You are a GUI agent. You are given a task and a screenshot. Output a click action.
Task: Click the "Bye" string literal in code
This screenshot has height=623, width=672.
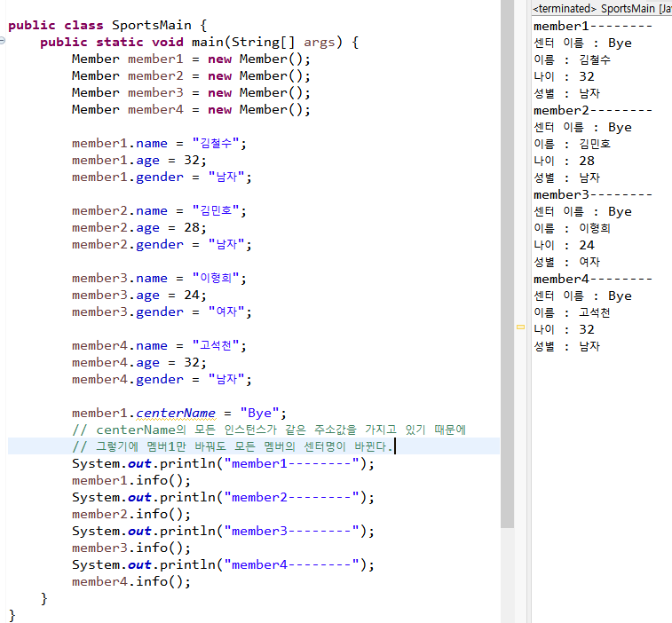[x=260, y=413]
